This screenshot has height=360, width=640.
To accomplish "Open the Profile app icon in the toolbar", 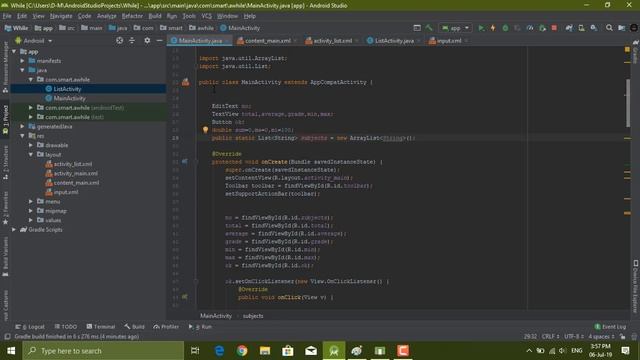I will 530,28.
